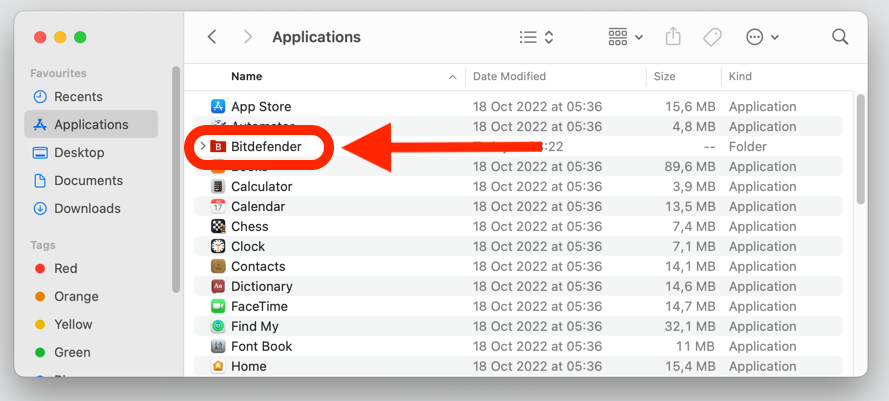The image size is (889, 401).
Task: Click the Folder kind in Bitdefender row
Action: (748, 146)
